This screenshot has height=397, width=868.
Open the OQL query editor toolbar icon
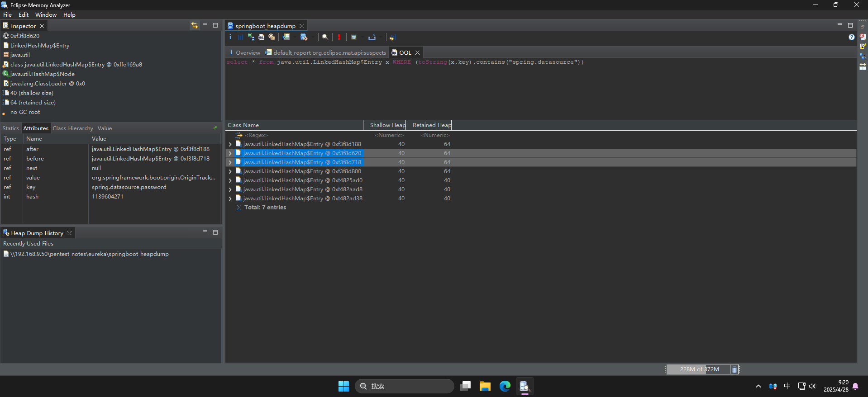point(261,37)
